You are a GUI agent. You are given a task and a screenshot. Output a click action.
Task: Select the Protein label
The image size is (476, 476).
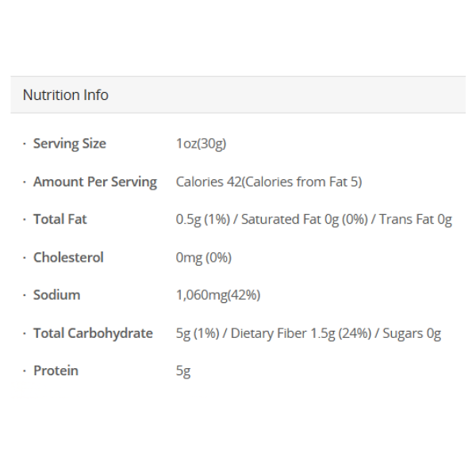pyautogui.click(x=56, y=370)
